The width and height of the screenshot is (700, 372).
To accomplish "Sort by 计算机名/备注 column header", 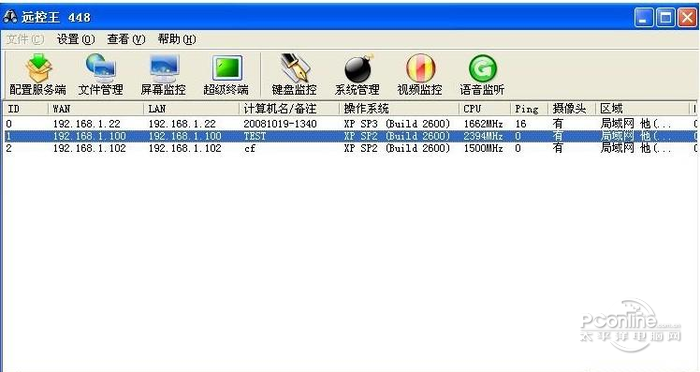I will [289, 109].
